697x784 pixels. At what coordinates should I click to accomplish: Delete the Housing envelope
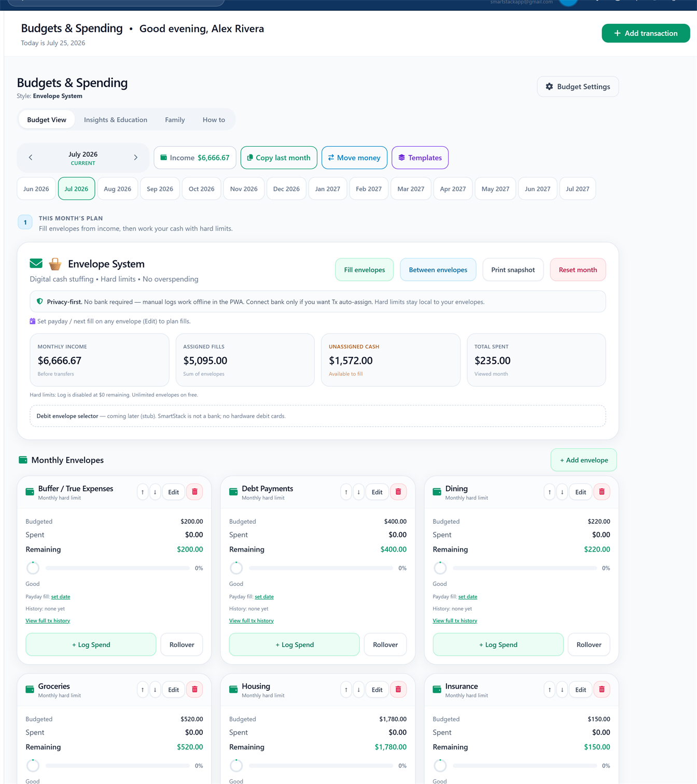[398, 689]
